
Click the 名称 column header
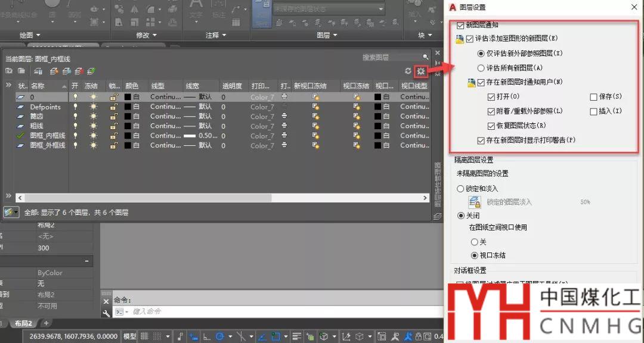(38, 86)
